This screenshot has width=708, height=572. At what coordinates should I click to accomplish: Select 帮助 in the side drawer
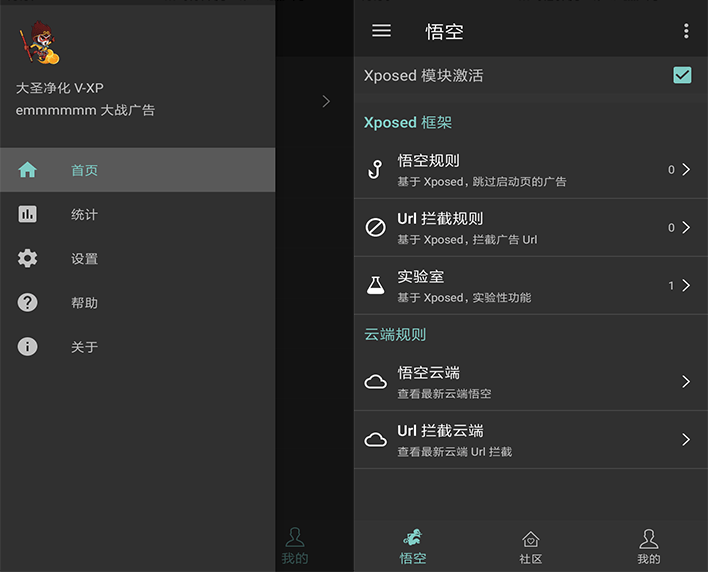138,302
